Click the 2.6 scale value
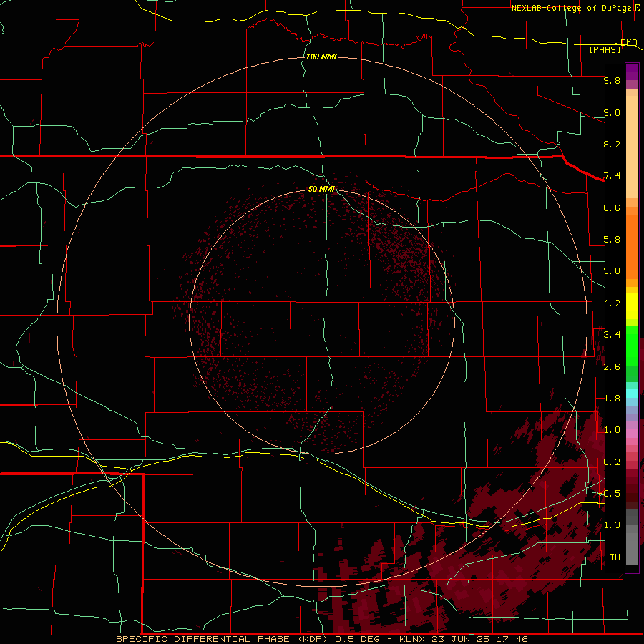The image size is (644, 644). [x=612, y=367]
